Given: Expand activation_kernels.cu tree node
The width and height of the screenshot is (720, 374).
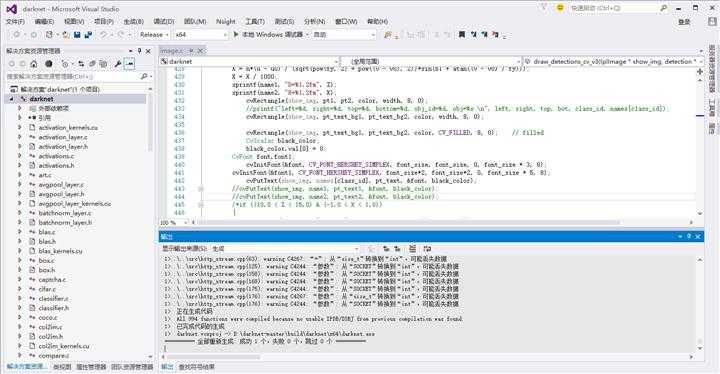Looking at the screenshot, I should pyautogui.click(x=20, y=127).
